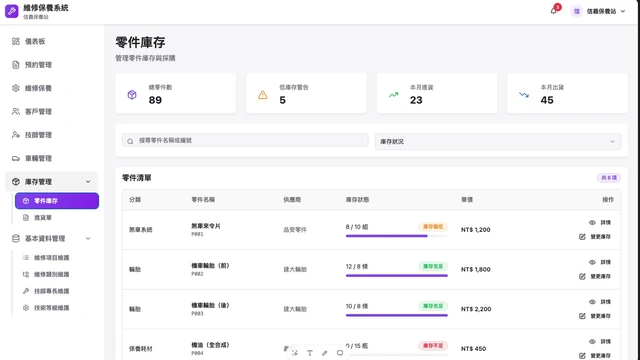Select the sparkle tool in floating toolbar
640x360 pixels.
click(295, 353)
